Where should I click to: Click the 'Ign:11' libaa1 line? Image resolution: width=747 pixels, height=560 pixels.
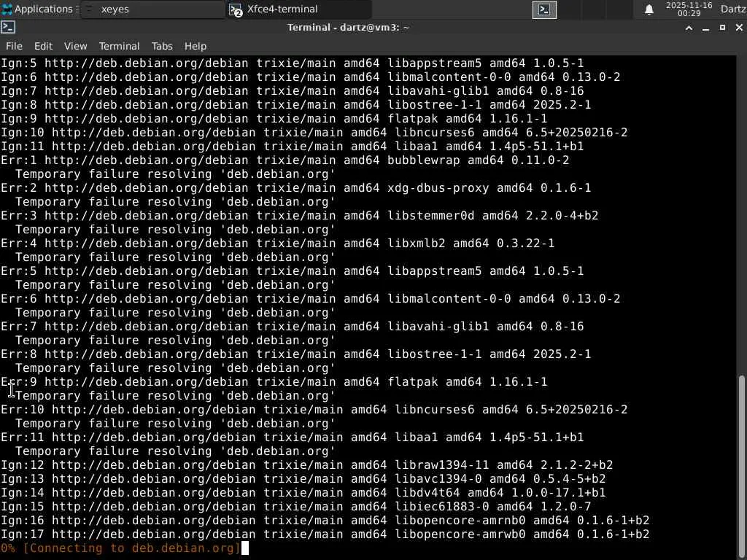tap(292, 146)
